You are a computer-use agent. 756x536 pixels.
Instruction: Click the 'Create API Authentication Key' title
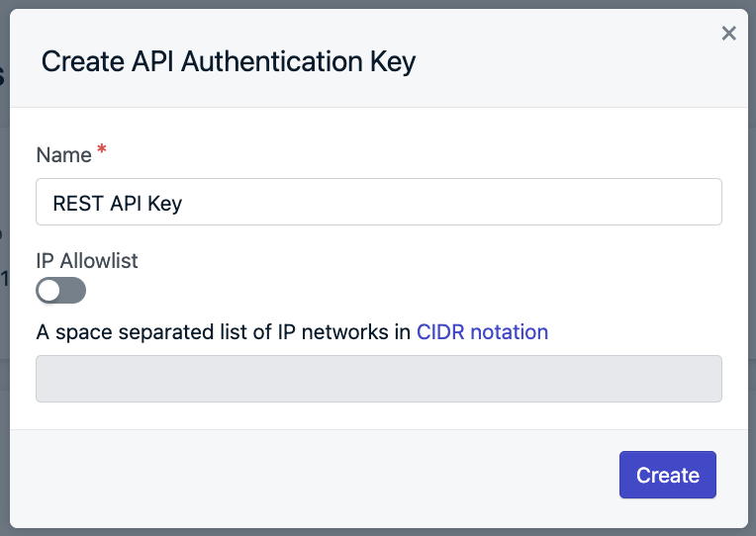229,61
